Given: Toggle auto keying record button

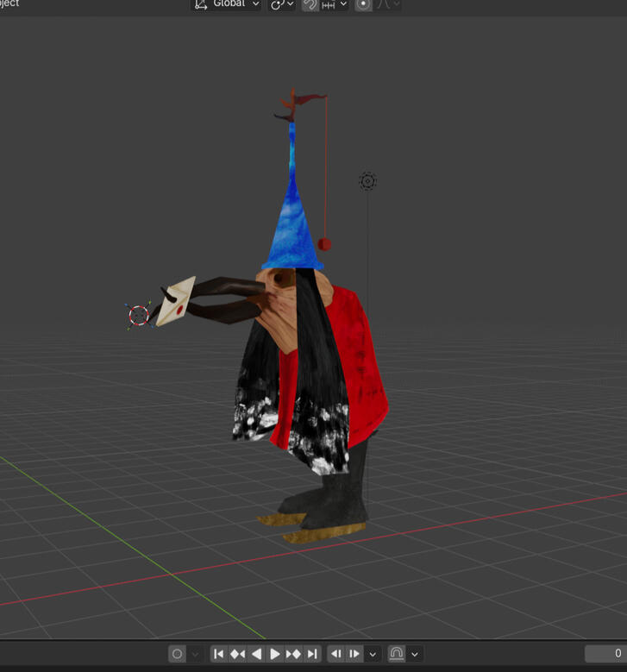Looking at the screenshot, I should 177,654.
